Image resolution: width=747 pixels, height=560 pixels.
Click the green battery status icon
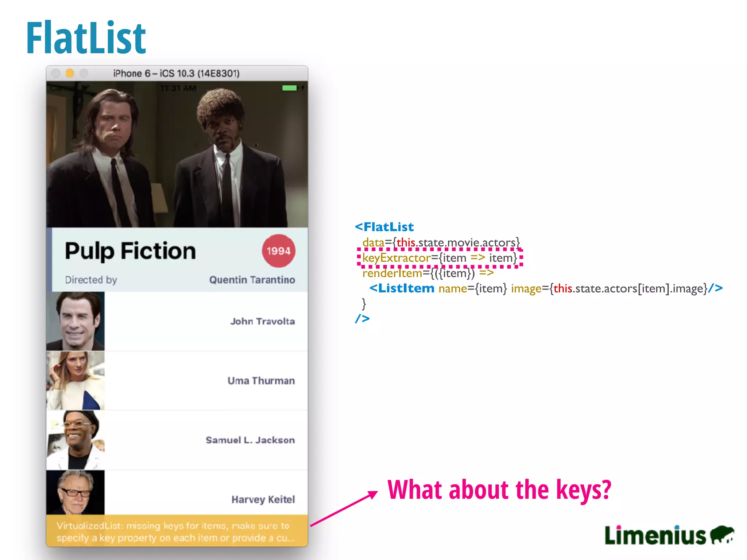(290, 88)
